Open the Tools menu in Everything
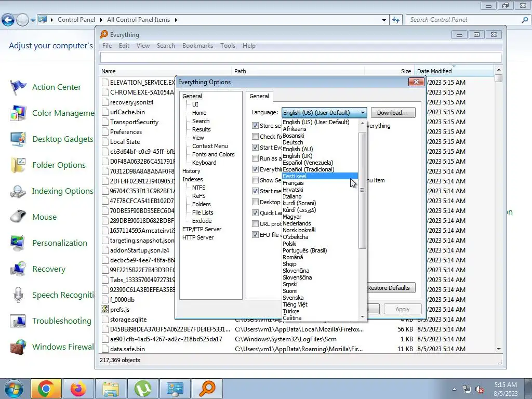532x399 pixels. tap(228, 46)
